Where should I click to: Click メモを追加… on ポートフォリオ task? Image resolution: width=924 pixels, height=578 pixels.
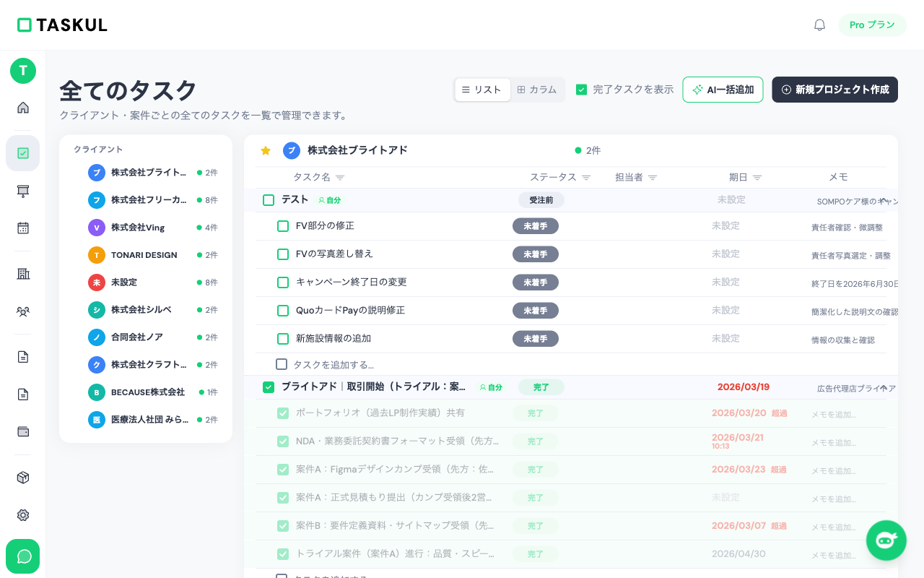834,415
